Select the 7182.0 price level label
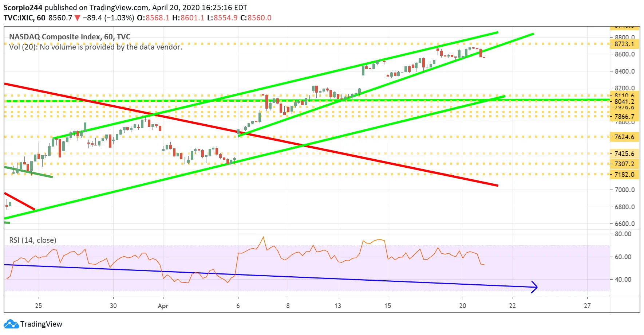 click(x=624, y=175)
